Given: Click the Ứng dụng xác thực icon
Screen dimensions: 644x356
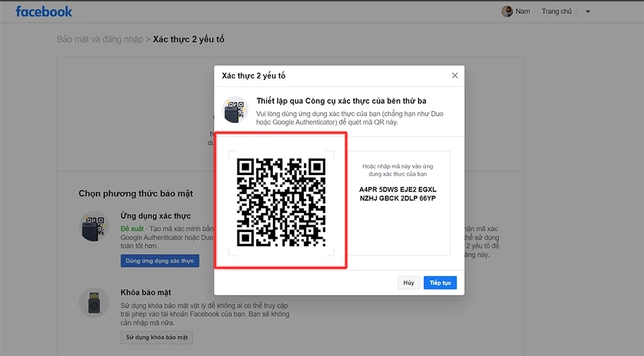Looking at the screenshot, I should pos(94,226).
